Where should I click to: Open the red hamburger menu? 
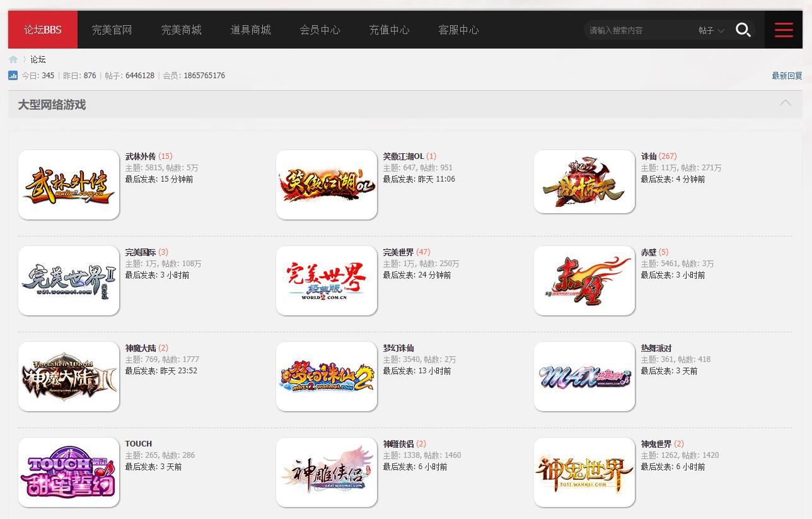click(x=784, y=30)
